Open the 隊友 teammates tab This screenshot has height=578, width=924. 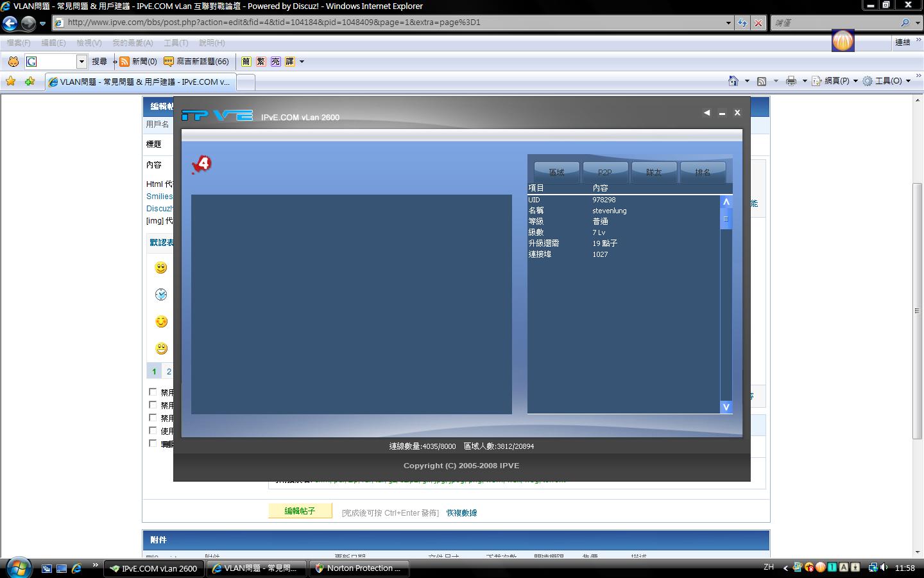(653, 172)
